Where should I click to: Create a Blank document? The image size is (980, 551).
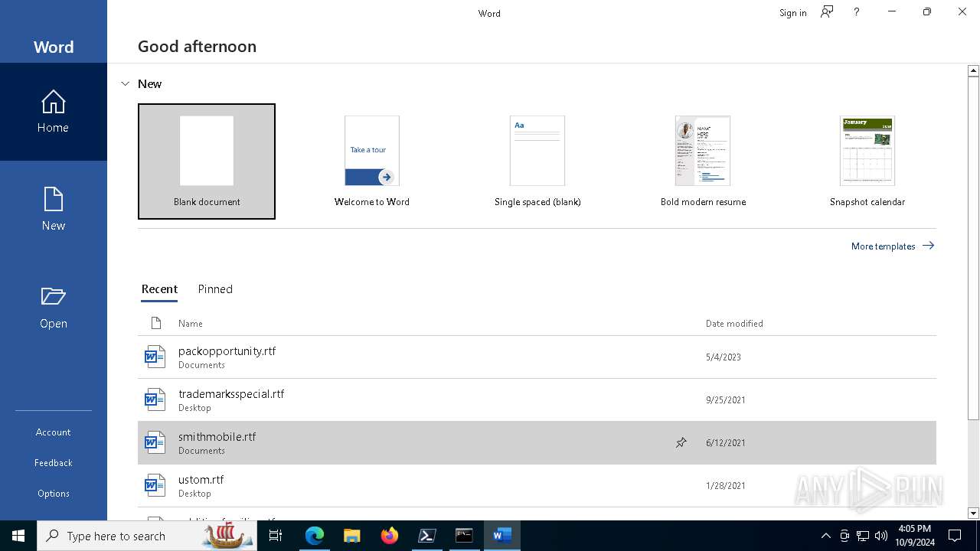pos(207,161)
